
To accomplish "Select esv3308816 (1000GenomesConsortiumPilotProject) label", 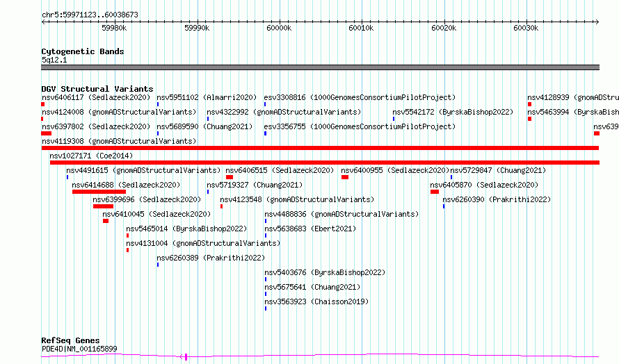I will pyautogui.click(x=360, y=97).
